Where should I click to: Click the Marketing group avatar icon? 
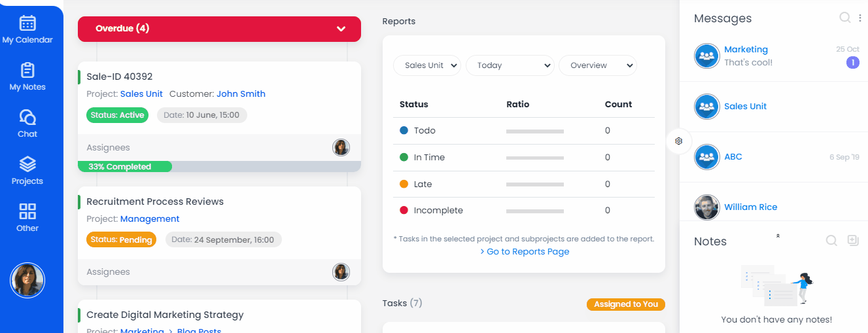[x=706, y=56]
